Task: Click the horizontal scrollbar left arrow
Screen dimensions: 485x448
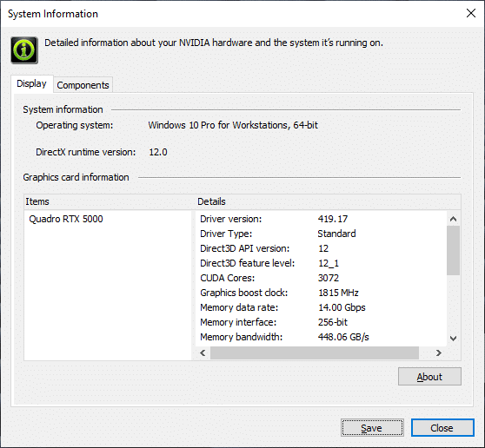Action: (x=203, y=352)
